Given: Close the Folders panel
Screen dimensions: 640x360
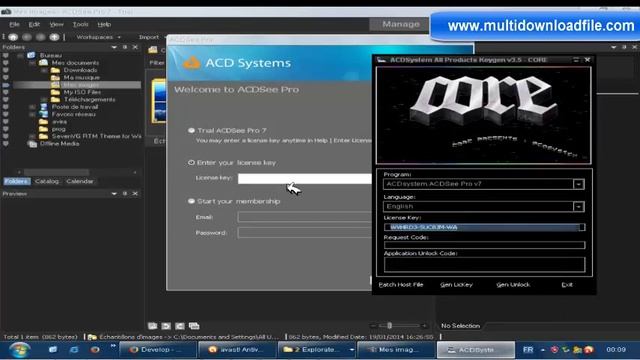Looking at the screenshot, I should tap(135, 47).
